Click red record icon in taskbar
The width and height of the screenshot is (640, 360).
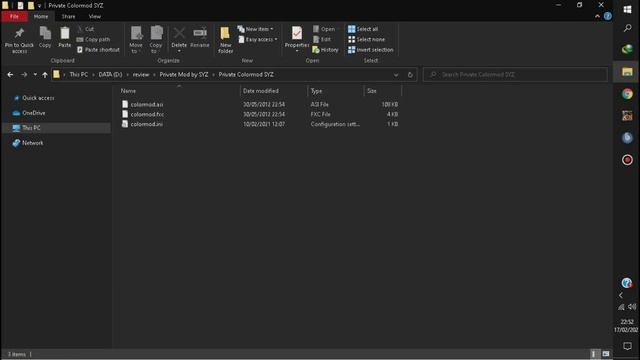click(627, 160)
